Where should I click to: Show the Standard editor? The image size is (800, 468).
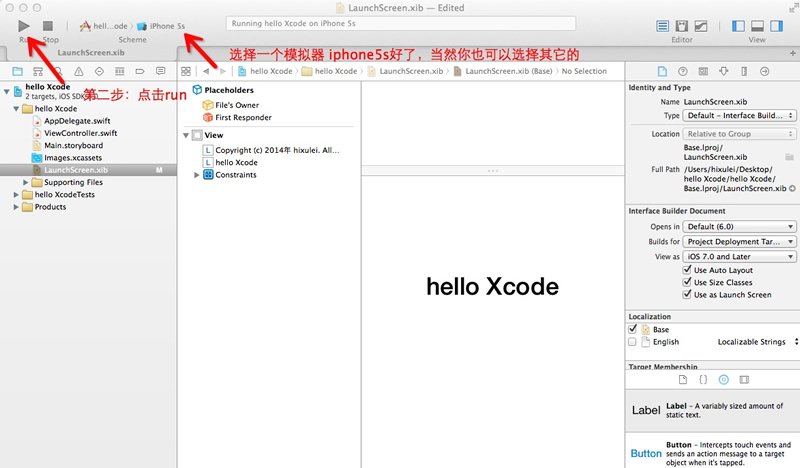coord(662,26)
